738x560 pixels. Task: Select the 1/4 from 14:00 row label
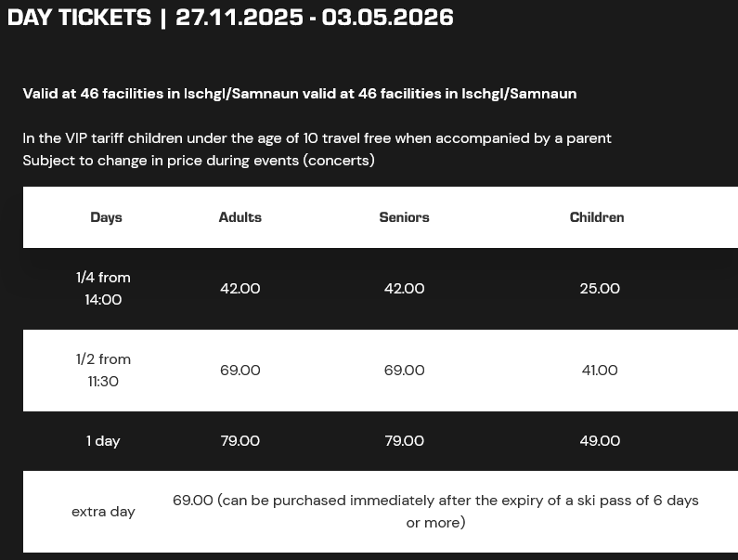pos(103,288)
